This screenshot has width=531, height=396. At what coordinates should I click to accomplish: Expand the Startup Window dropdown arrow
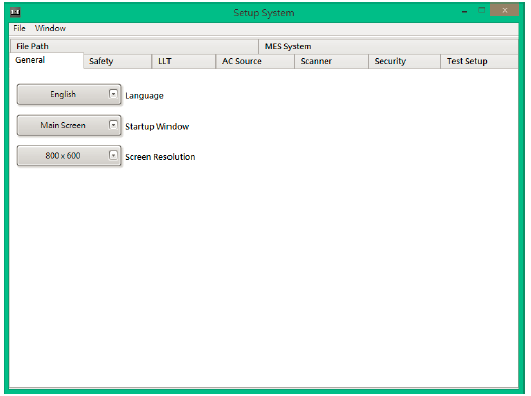click(113, 125)
